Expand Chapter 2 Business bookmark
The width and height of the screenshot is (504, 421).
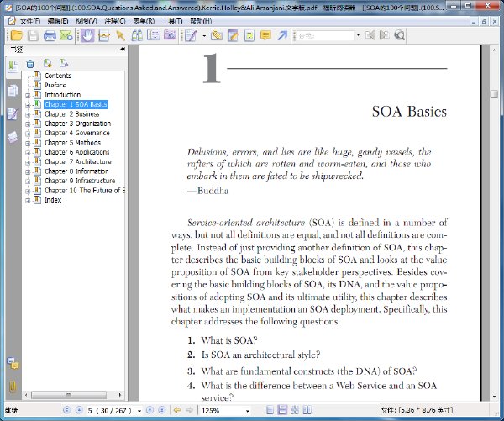coord(28,114)
